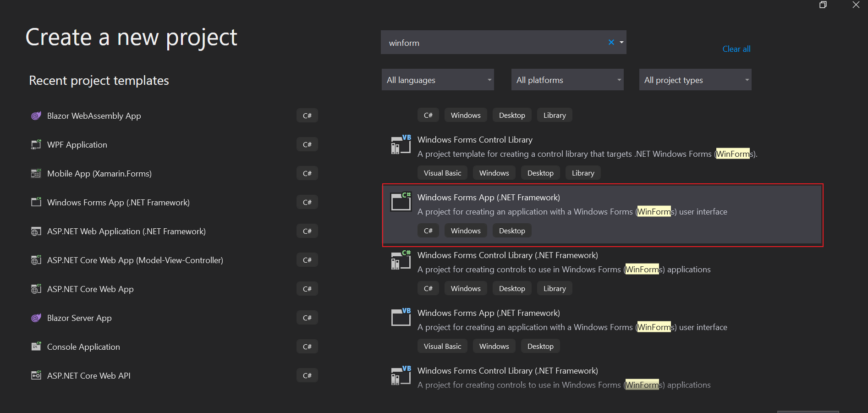Choose ASP.NET Core Web App (Model-View-Controller) recent template
The image size is (868, 413).
(135, 260)
